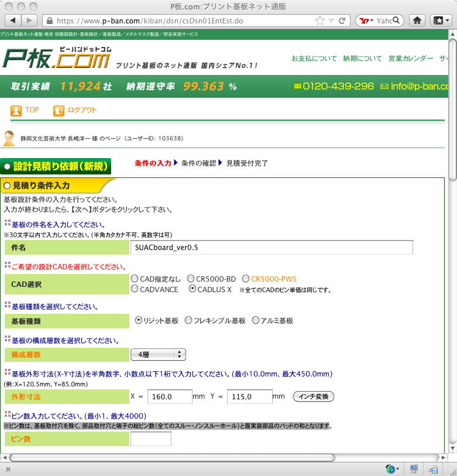This screenshot has height=476, width=457.
Task: Open URL history dropdown arrow
Action: (332, 20)
